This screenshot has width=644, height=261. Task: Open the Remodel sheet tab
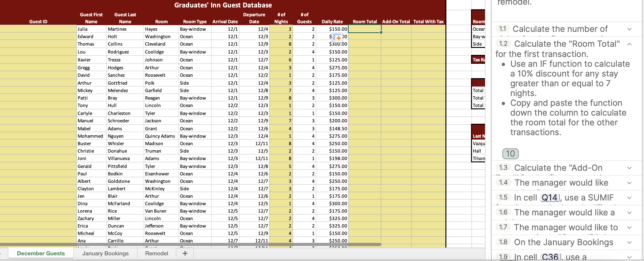point(156,253)
